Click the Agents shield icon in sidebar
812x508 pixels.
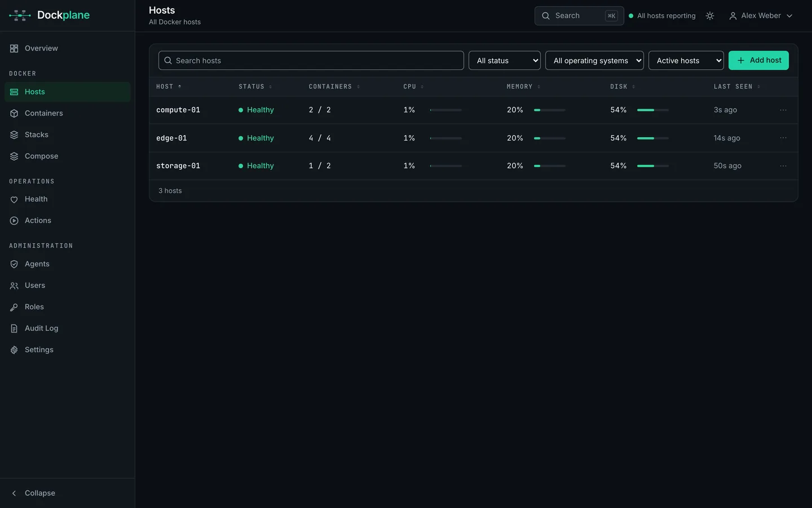(x=14, y=264)
